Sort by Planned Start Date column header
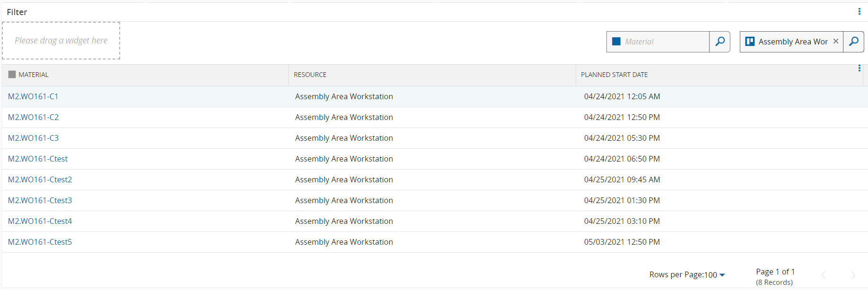The width and height of the screenshot is (868, 290). 614,75
